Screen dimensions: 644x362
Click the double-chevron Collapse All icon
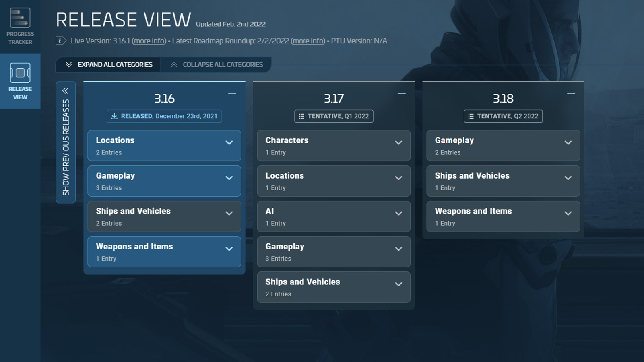click(174, 65)
